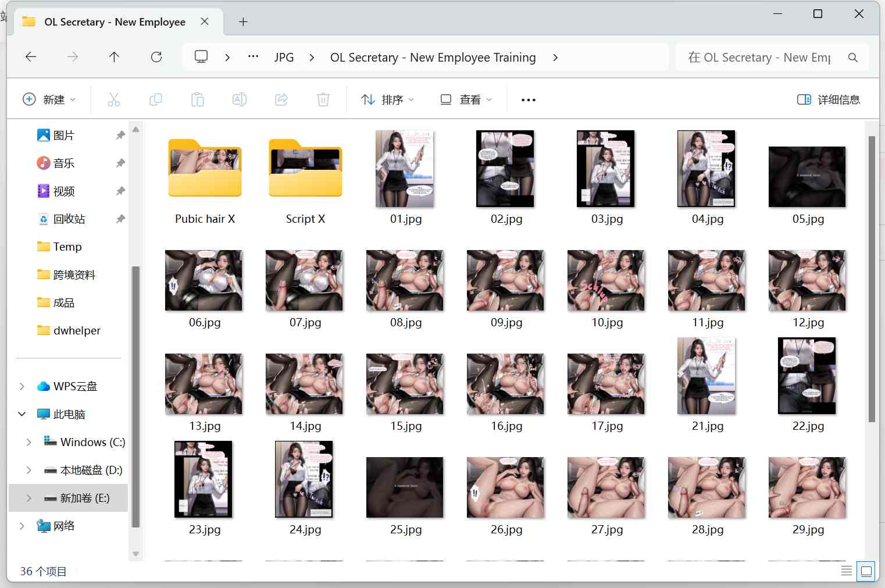Select WPS云盘 in the navigation pane

point(75,387)
